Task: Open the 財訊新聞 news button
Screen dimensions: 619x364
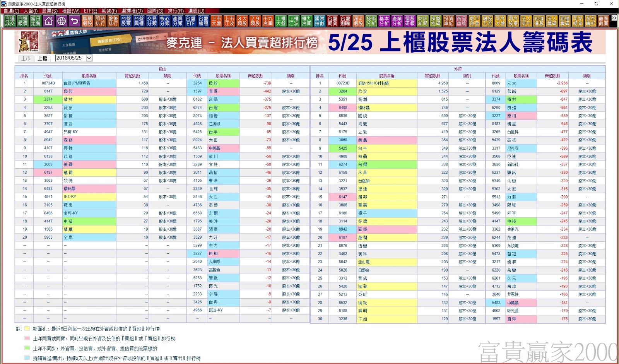Action: click(x=423, y=21)
